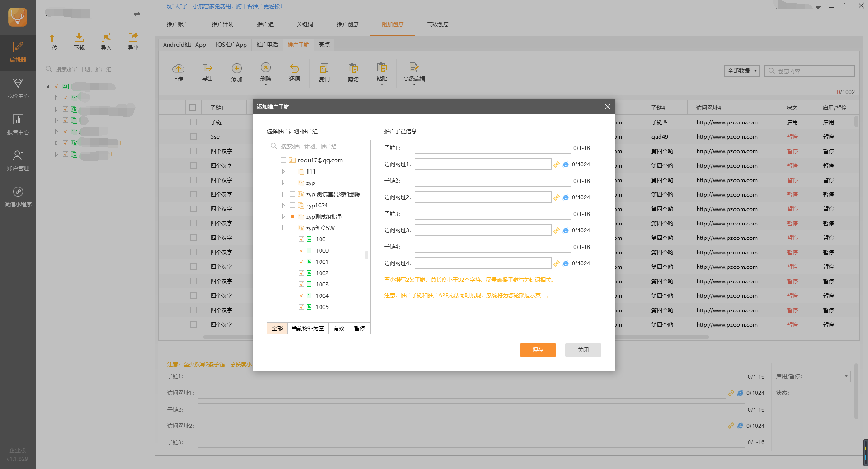The height and width of the screenshot is (469, 868).
Task: Click the 还原 restore toolbar icon
Action: 295,72
